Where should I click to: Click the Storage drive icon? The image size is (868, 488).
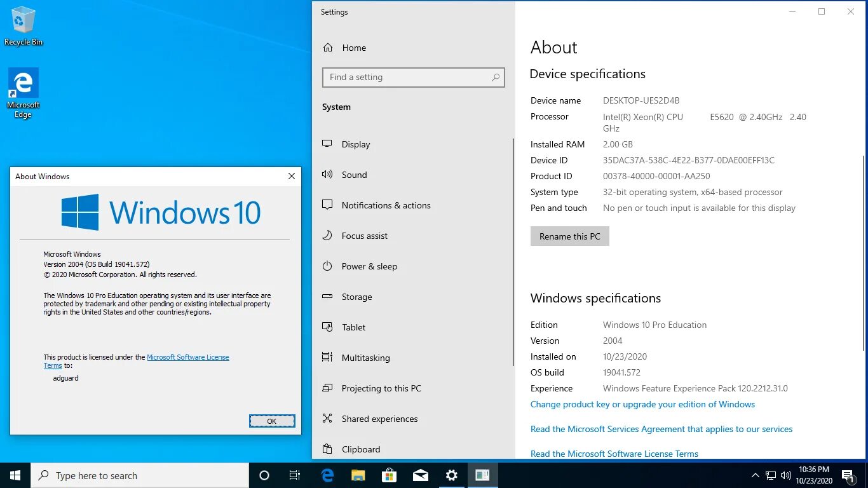(x=327, y=297)
